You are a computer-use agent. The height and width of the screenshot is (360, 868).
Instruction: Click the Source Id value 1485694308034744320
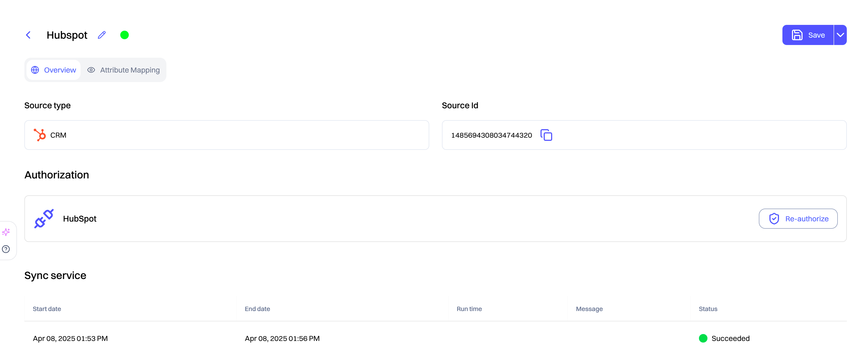click(x=491, y=135)
